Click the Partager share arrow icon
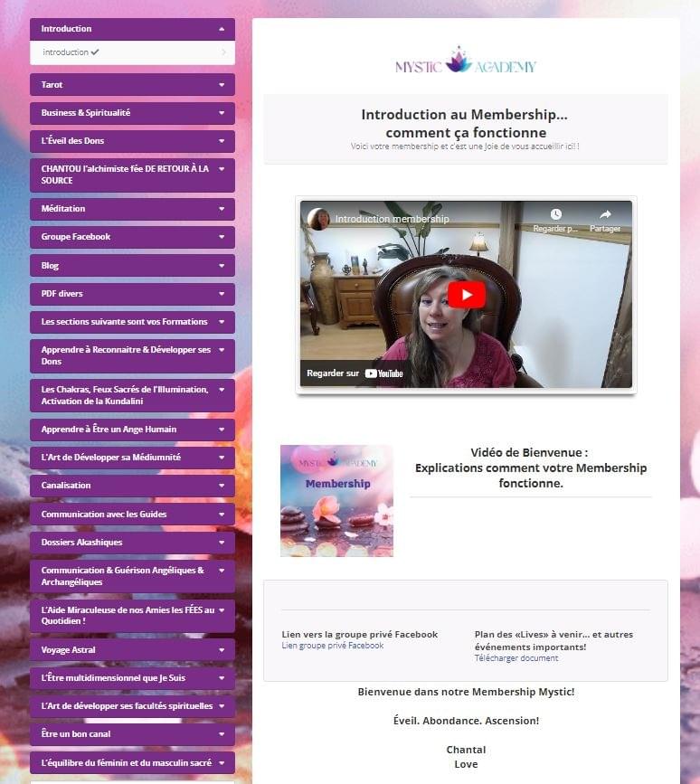The image size is (700, 784). [x=605, y=214]
